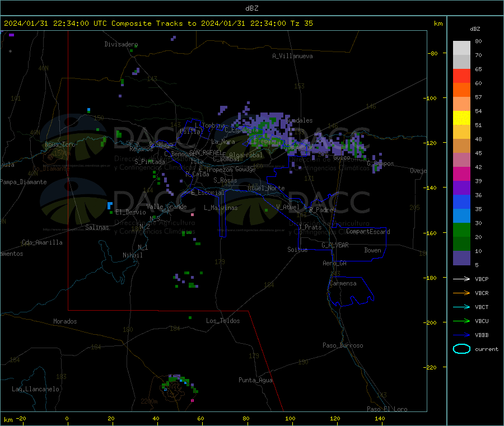Click the green VBCU arrow legend icon
504x426 pixels.
(x=461, y=321)
